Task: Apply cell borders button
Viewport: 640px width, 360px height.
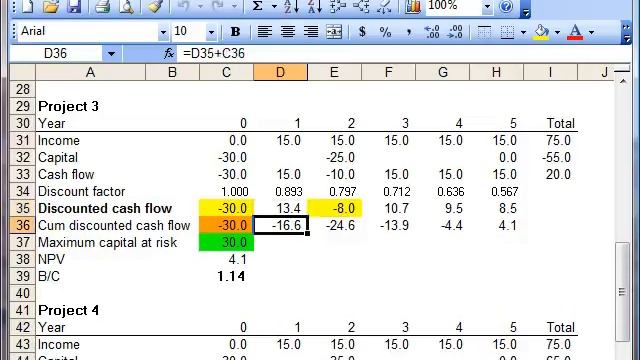Action: [x=507, y=31]
